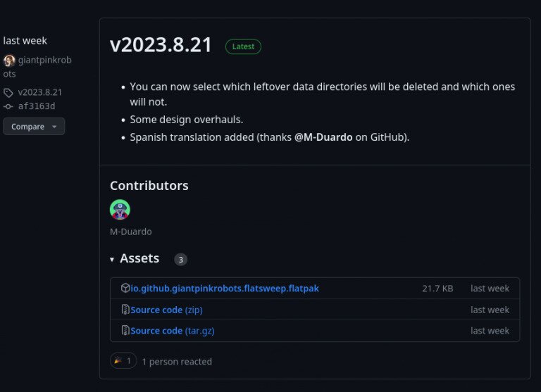Click the M-Duardo contributor avatar
The image size is (541, 392).
(120, 210)
